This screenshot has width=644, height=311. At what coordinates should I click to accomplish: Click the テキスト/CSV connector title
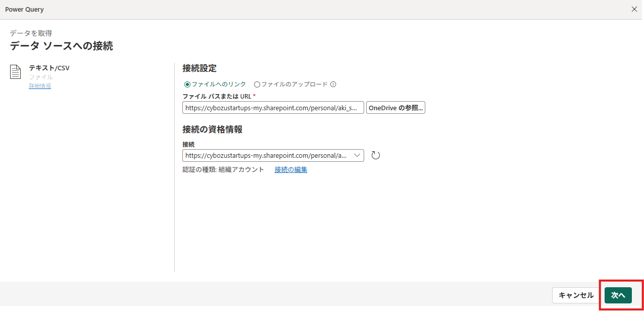click(x=49, y=68)
